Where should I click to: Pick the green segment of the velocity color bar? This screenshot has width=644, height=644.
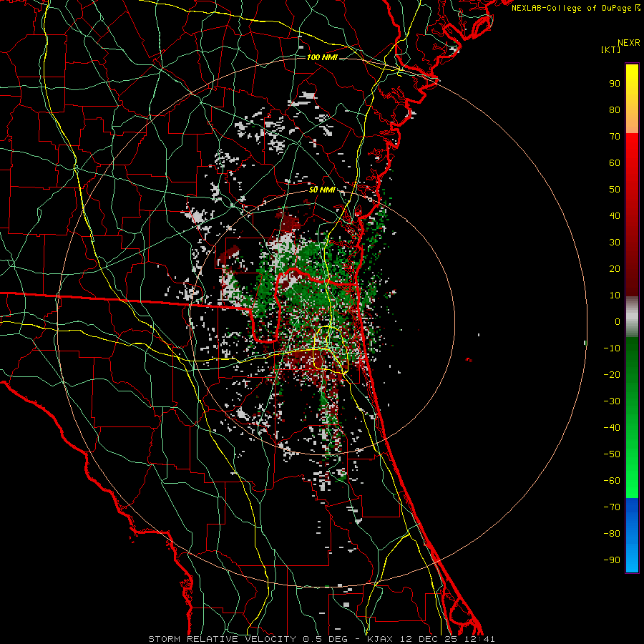click(632, 417)
